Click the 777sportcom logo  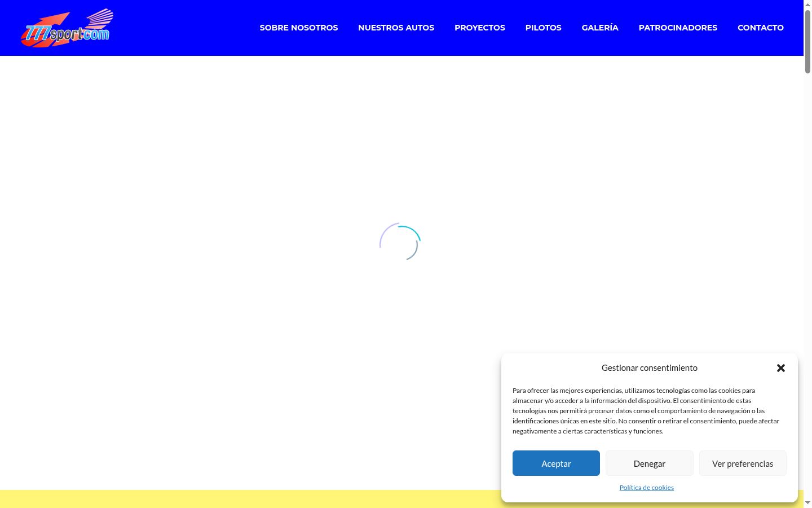click(67, 28)
